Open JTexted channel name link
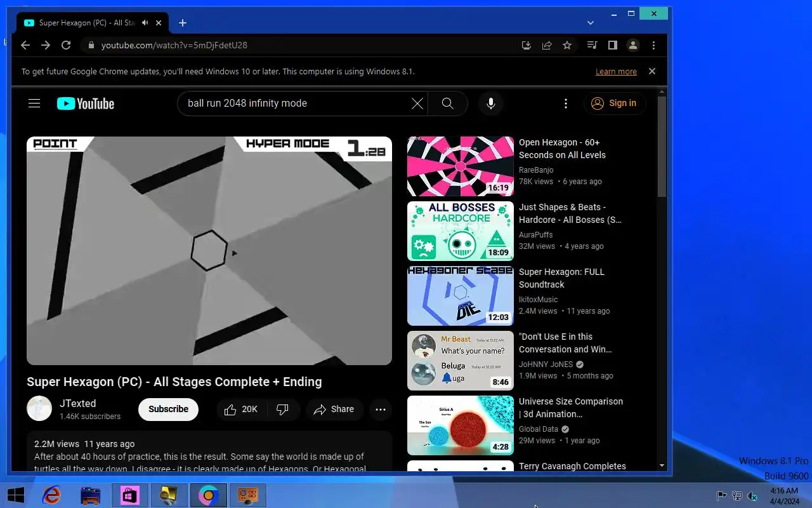The width and height of the screenshot is (812, 508). pos(77,403)
